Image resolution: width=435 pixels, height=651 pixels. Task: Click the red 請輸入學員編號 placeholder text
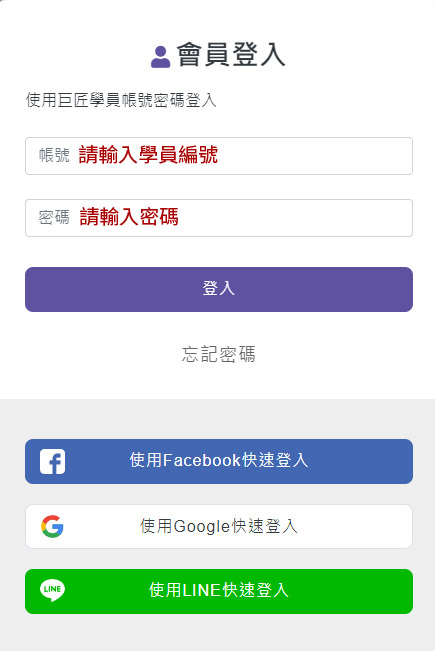[148, 154]
